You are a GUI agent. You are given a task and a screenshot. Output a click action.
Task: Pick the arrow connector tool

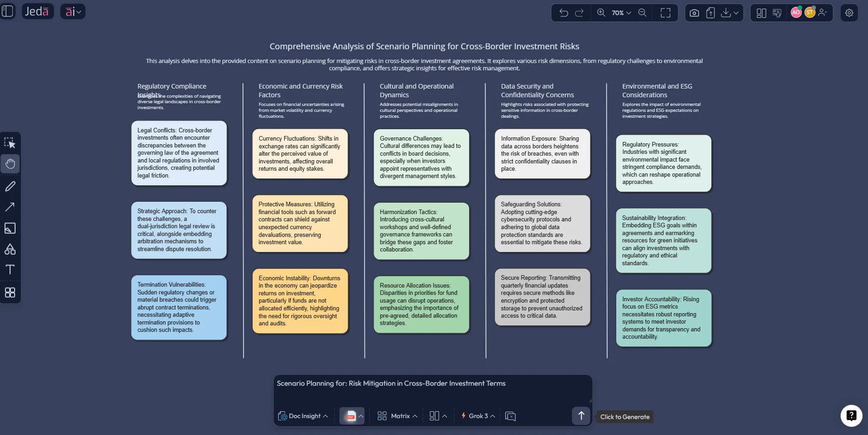coord(10,207)
